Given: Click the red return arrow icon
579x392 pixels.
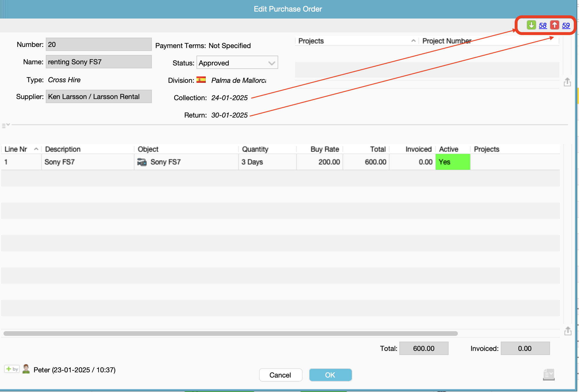Looking at the screenshot, I should pyautogui.click(x=554, y=25).
